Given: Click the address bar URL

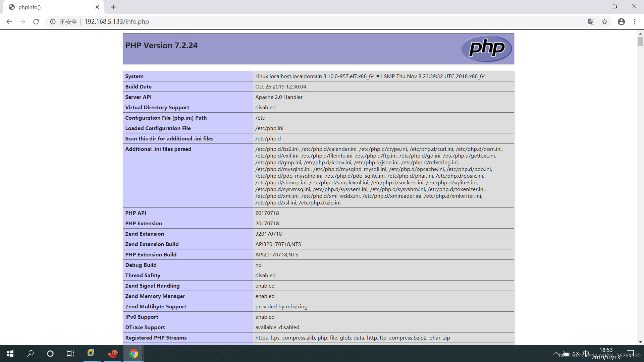Looking at the screenshot, I should point(116,22).
